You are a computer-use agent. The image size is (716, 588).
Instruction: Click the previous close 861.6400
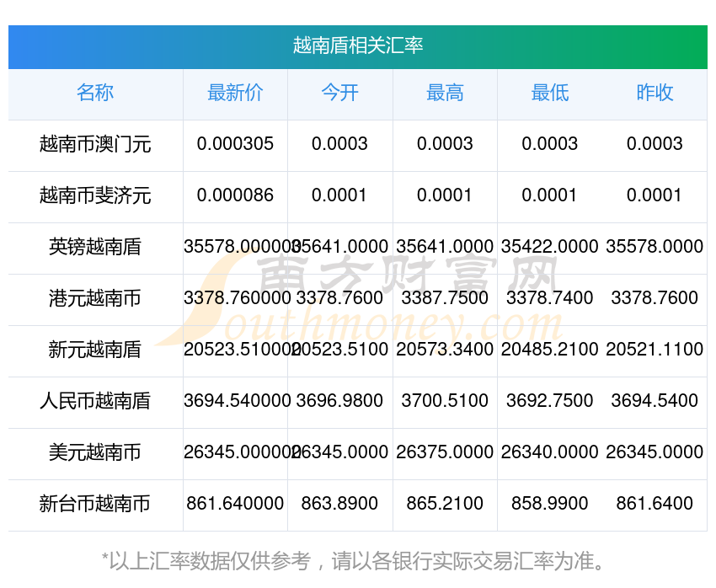click(655, 504)
